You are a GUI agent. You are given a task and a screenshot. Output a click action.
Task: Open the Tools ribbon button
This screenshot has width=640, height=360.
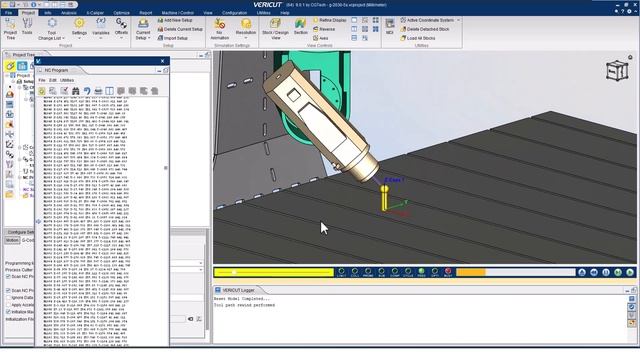[x=27, y=27]
